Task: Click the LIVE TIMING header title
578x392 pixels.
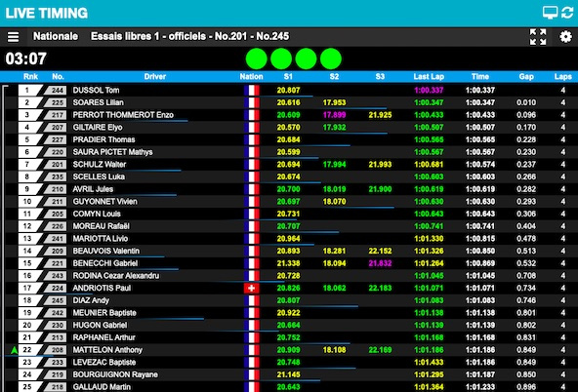Action: click(47, 14)
